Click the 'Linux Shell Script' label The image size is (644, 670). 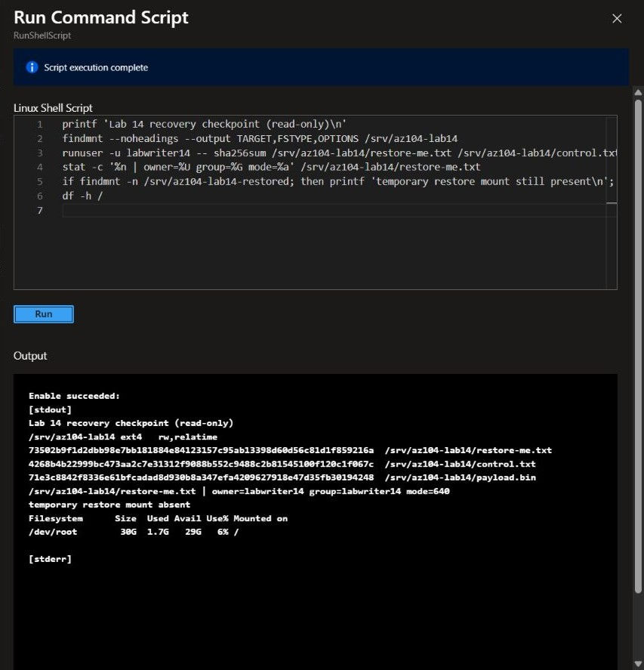[x=53, y=108]
